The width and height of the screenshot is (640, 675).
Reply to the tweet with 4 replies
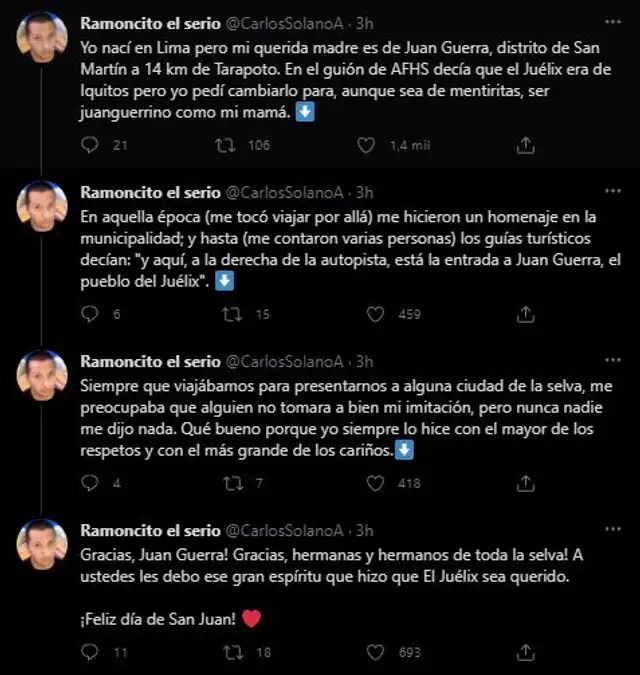click(x=90, y=483)
